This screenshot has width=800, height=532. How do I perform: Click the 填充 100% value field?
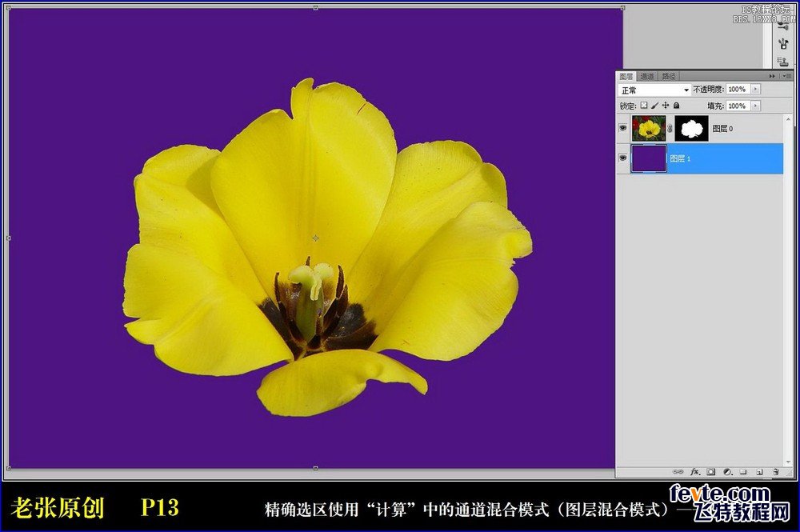(738, 106)
